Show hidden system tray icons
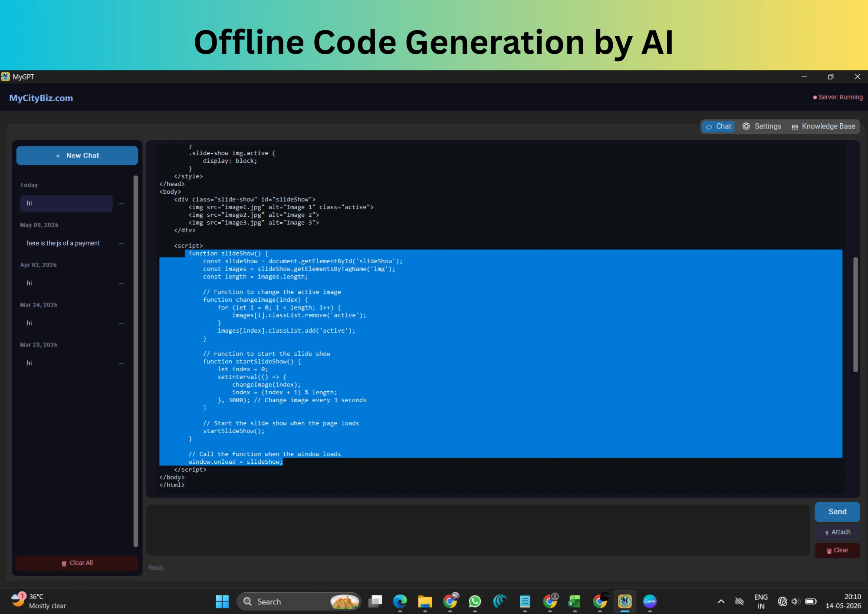This screenshot has height=614, width=868. [721, 601]
